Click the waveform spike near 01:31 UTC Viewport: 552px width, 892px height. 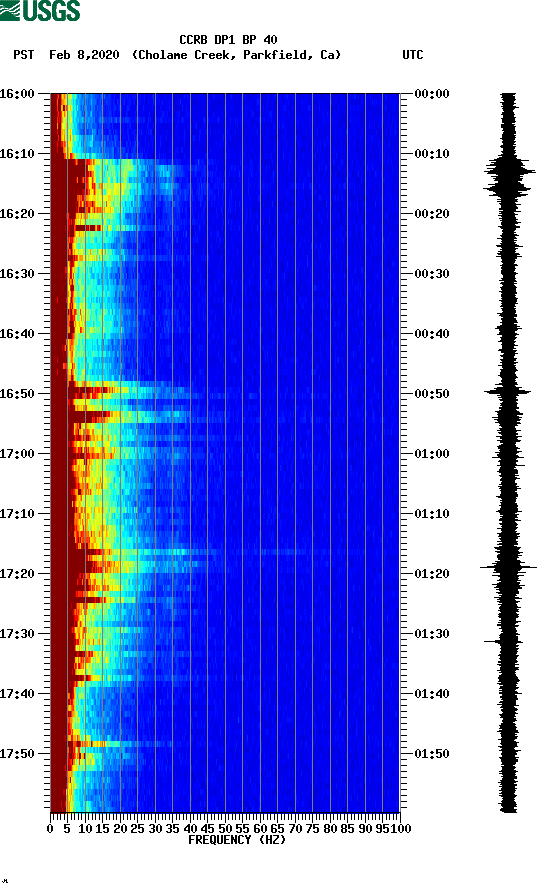[x=504, y=642]
